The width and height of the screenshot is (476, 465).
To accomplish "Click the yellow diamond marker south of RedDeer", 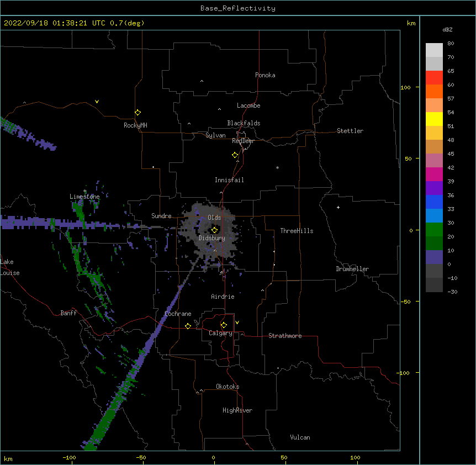I will click(235, 155).
